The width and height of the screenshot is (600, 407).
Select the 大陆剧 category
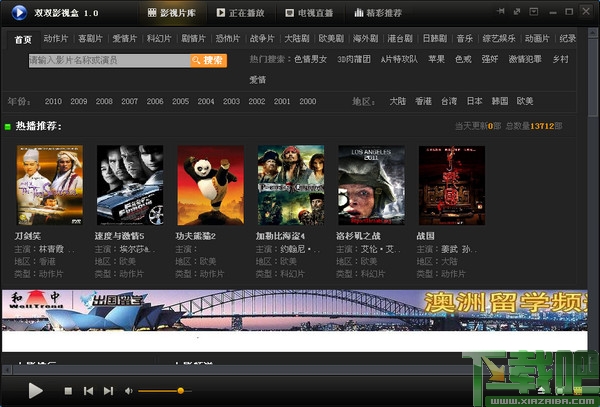click(297, 39)
